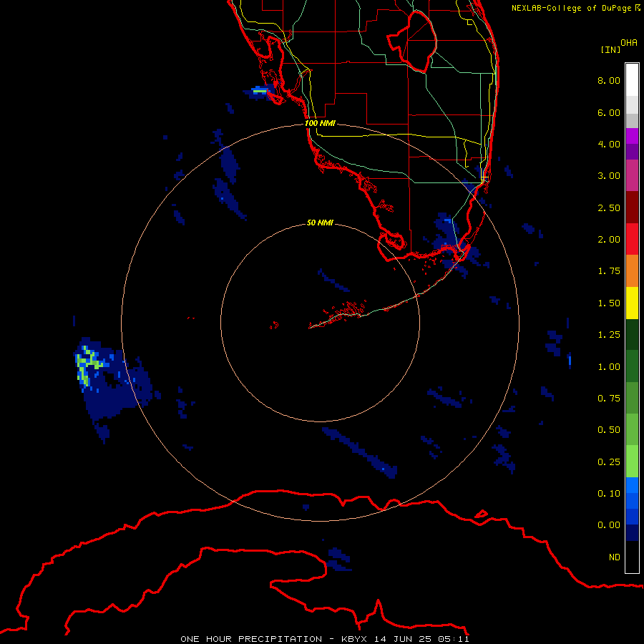644x644 pixels.
Task: Click the 4.00 legend value
Action: 609,144
